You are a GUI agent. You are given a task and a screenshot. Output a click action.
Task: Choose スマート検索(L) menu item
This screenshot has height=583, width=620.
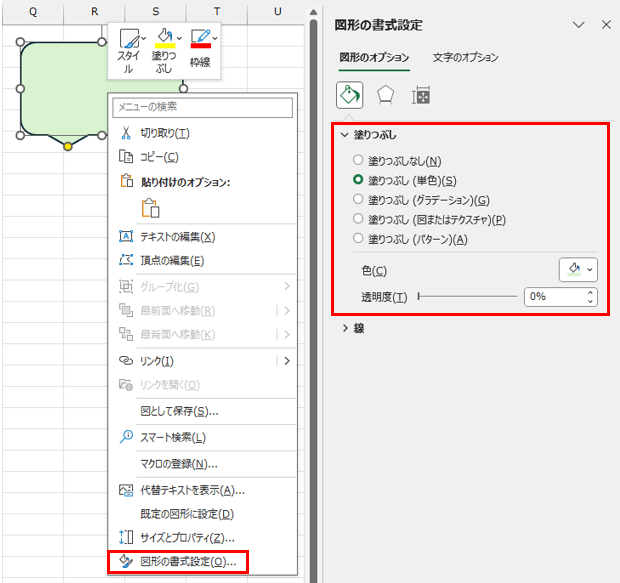click(x=202, y=437)
